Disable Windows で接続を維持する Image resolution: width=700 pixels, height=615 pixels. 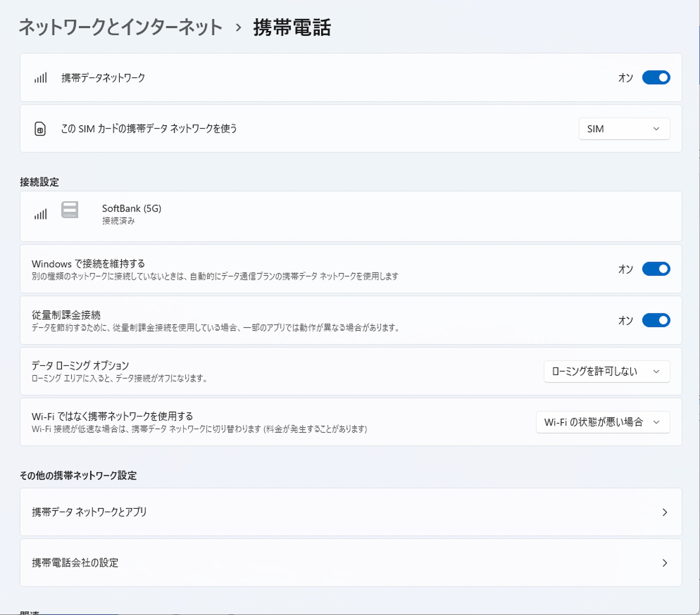[657, 269]
